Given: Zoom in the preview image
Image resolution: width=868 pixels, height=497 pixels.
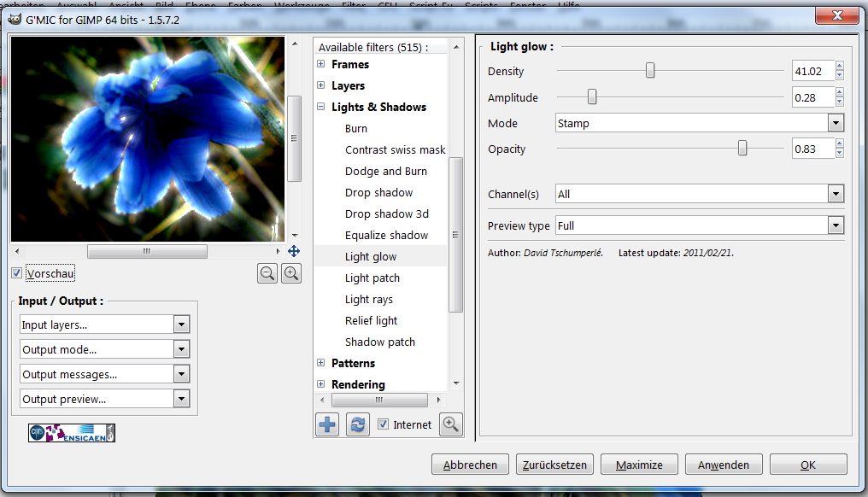Looking at the screenshot, I should pyautogui.click(x=291, y=273).
